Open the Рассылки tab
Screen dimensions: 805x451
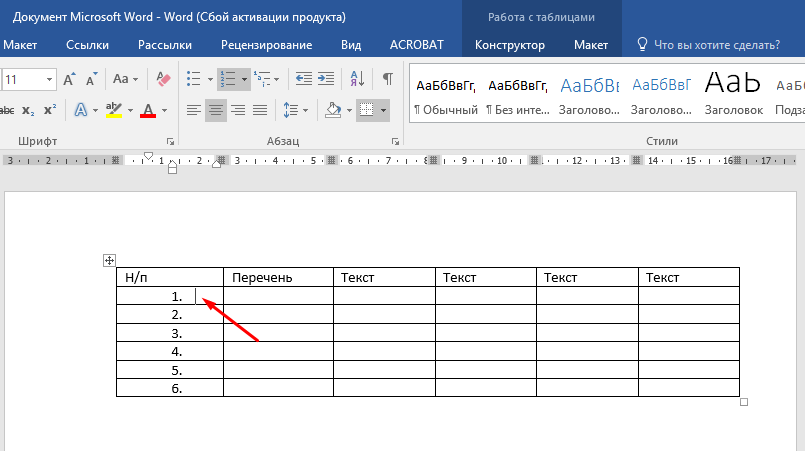pos(165,45)
